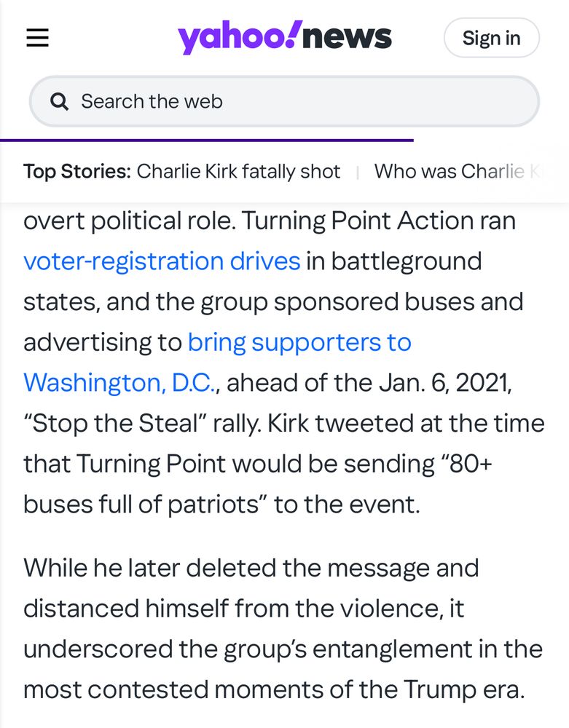Focus the Search the web field

pos(291,101)
